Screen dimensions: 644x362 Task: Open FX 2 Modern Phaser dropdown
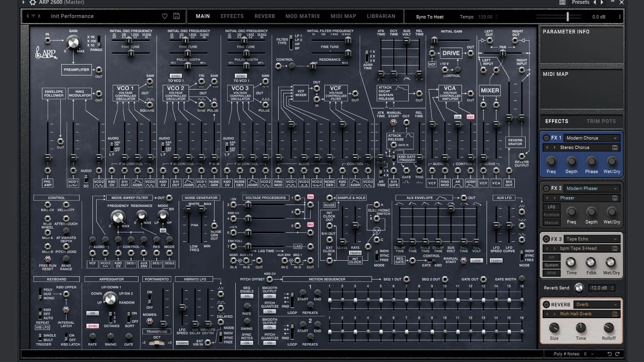[592, 189]
